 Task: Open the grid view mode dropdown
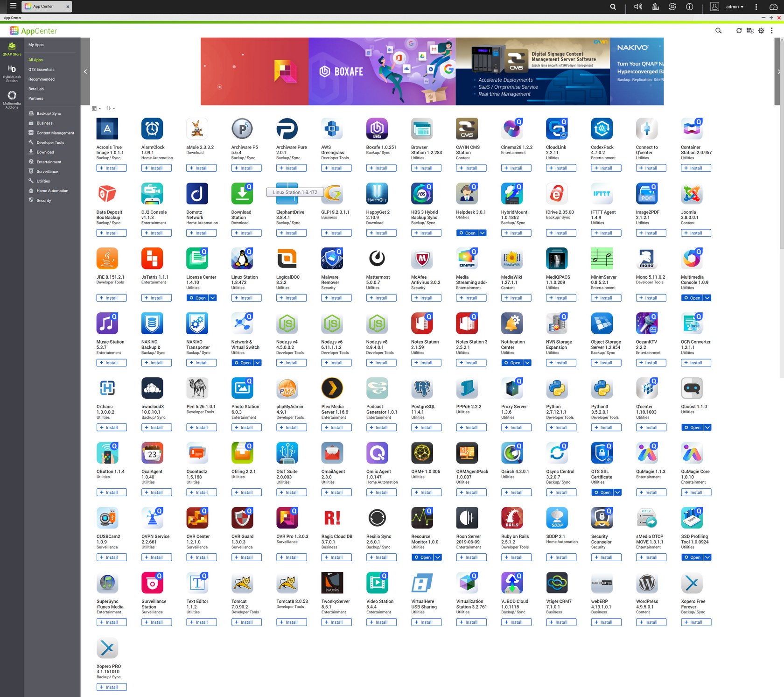pyautogui.click(x=96, y=108)
